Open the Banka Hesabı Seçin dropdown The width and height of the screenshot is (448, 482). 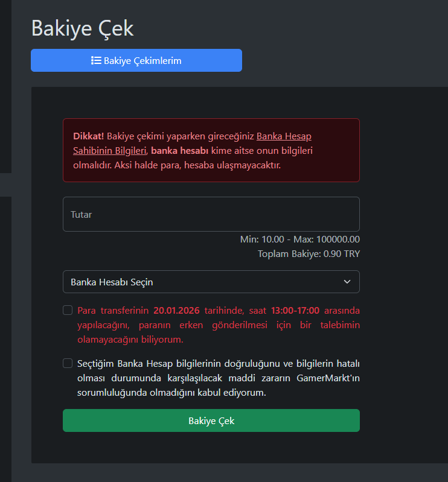pyautogui.click(x=211, y=282)
